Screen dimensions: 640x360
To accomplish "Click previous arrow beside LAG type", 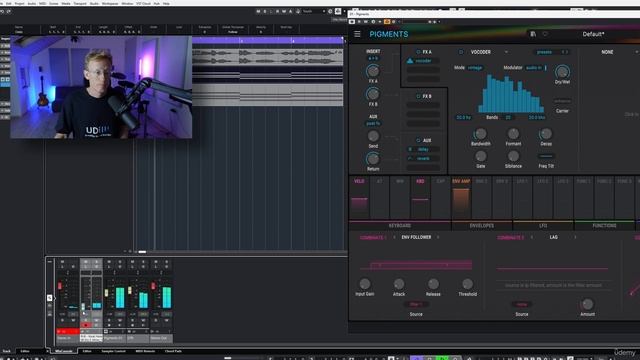I will (531, 237).
